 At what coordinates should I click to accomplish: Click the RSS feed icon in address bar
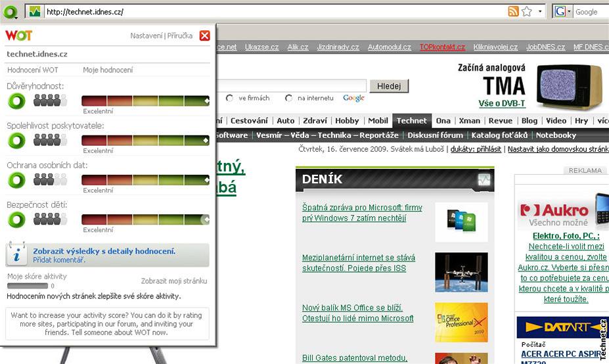(513, 11)
